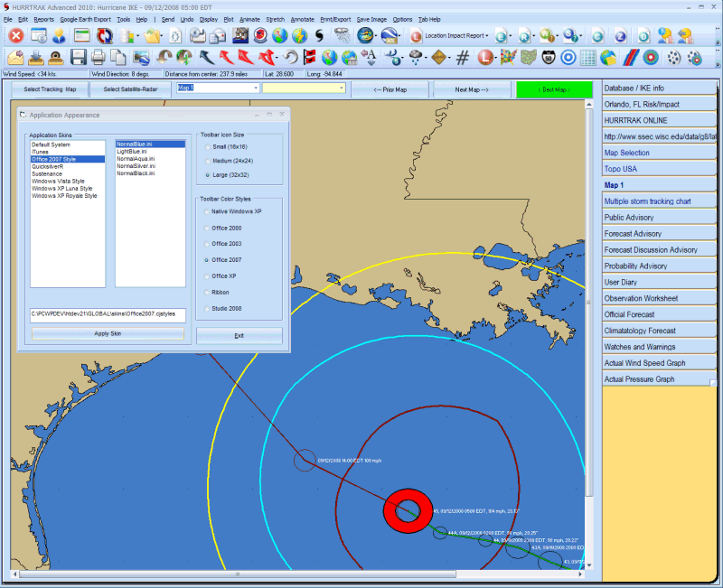This screenshot has height=588, width=723.
Task: Click the film reel animation icon
Action: tap(673, 58)
